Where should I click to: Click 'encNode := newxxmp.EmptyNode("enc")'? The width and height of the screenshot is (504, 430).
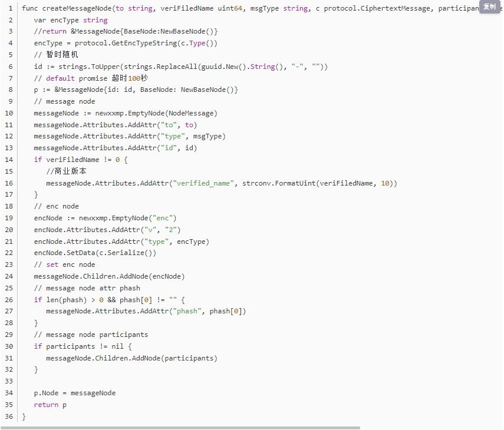coord(105,218)
